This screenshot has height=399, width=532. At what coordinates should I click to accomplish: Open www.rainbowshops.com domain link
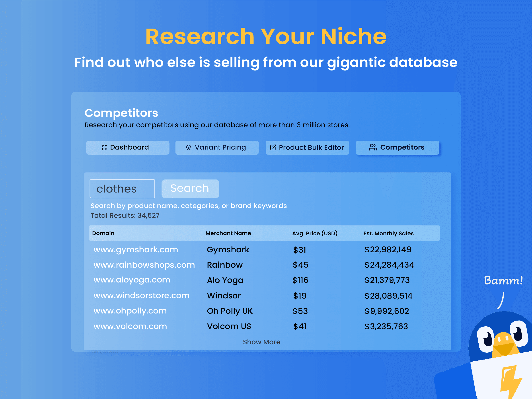pyautogui.click(x=144, y=265)
